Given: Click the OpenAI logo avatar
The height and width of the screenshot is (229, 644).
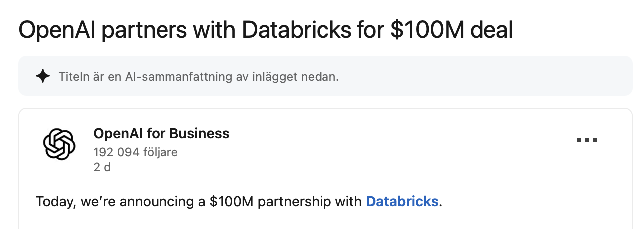Looking at the screenshot, I should [x=59, y=144].
